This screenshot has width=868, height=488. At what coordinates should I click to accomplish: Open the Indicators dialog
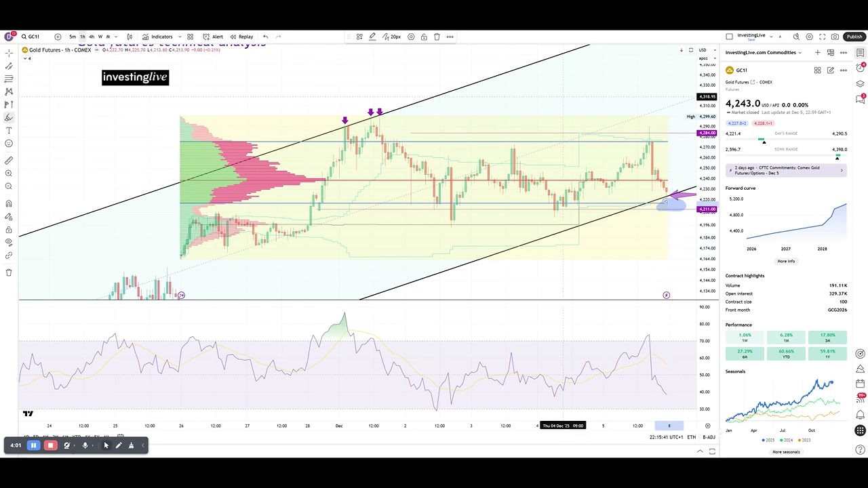[157, 37]
